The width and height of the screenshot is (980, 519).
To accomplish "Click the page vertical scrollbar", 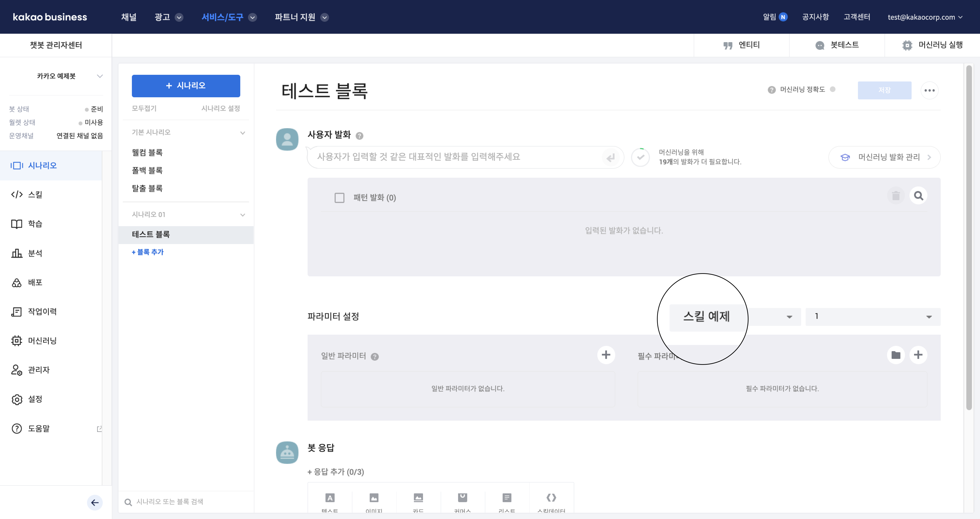I will tap(969, 236).
